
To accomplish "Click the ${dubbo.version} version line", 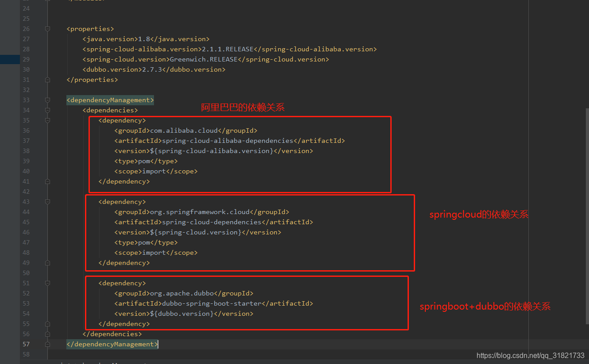I will [x=184, y=314].
